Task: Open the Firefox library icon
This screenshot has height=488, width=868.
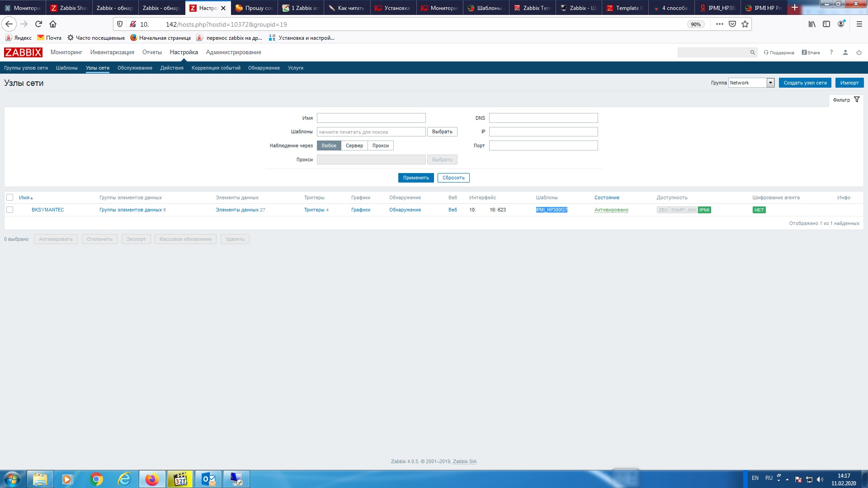Action: point(812,24)
